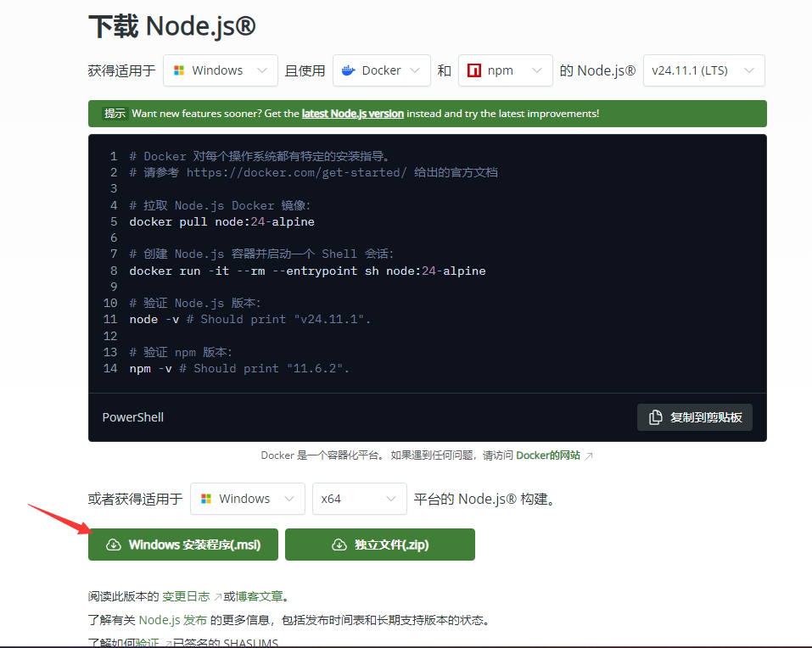This screenshot has width=812, height=648.
Task: Open the top Windows platform dropdown
Action: click(220, 70)
